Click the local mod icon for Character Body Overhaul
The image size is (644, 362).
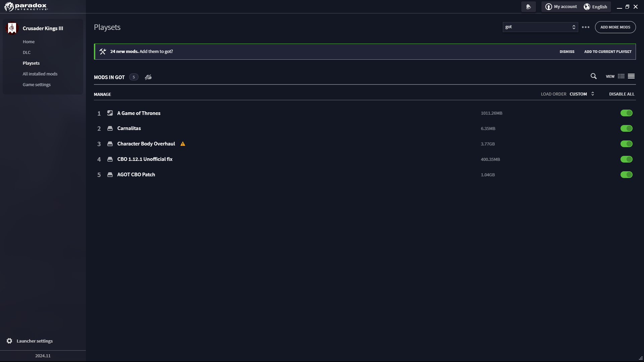click(110, 144)
